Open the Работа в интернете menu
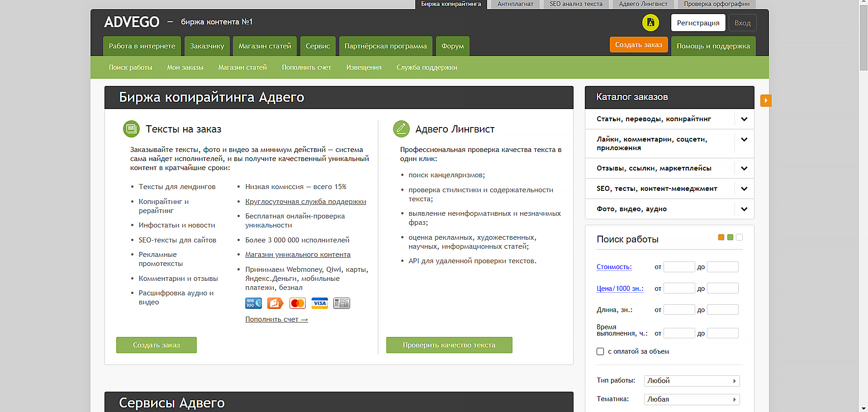This screenshot has width=868, height=412. 142,46
